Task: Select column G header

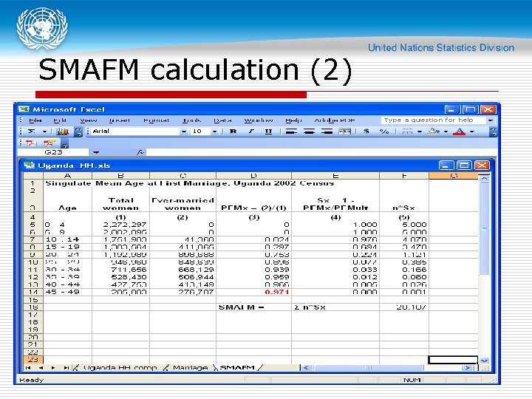Action: 454,175
